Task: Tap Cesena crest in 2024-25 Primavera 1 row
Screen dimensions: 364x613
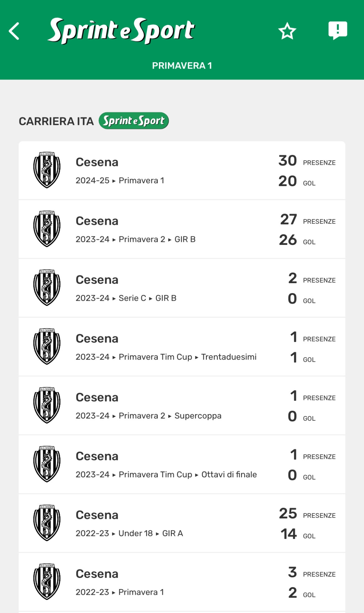Action: 47,170
